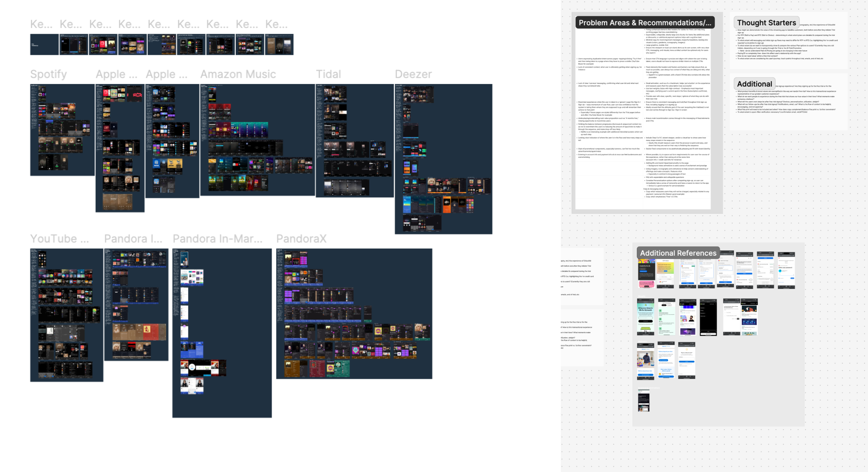The height and width of the screenshot is (472, 868).
Task: Click inside the Pandora I... frame canvas
Action: click(x=136, y=304)
